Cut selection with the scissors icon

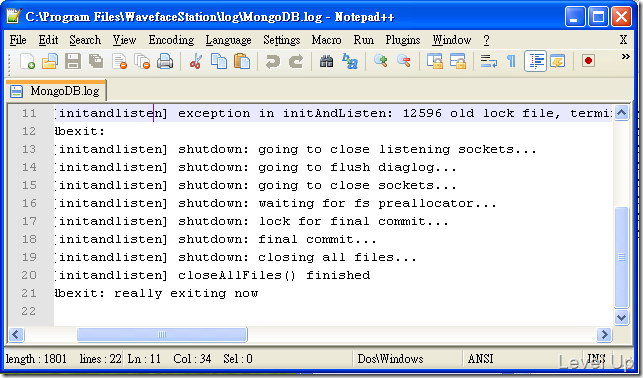(196, 61)
